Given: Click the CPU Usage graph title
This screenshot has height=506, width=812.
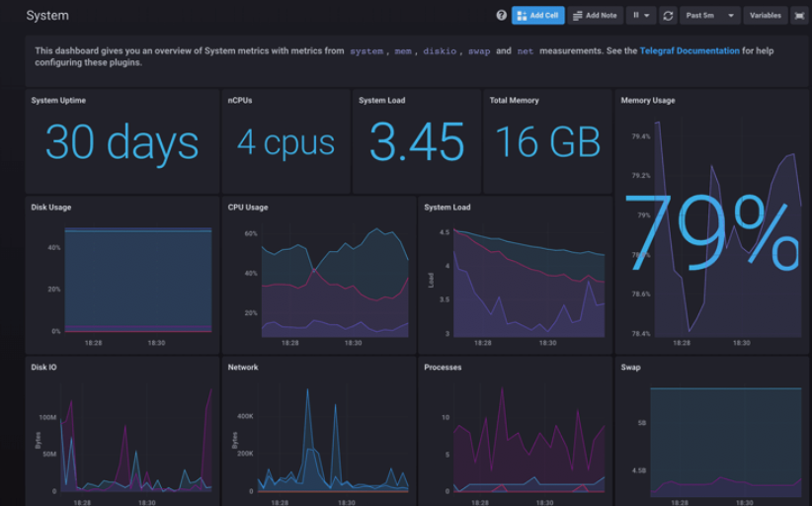Looking at the screenshot, I should click(248, 208).
